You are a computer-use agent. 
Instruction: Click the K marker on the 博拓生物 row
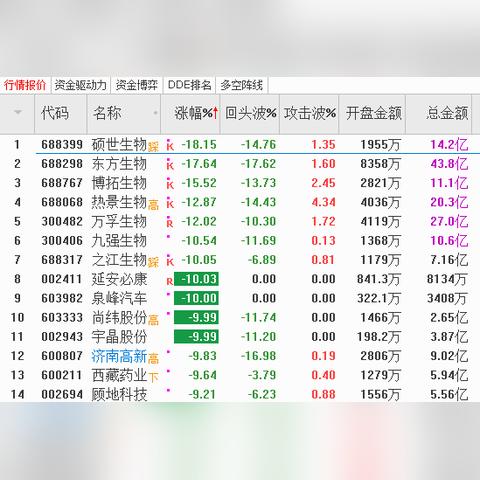click(x=170, y=184)
